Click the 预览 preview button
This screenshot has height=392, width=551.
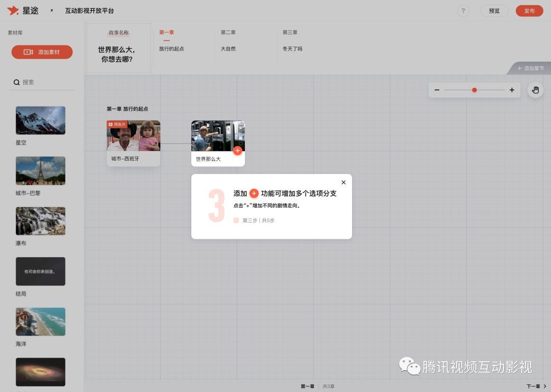[494, 11]
